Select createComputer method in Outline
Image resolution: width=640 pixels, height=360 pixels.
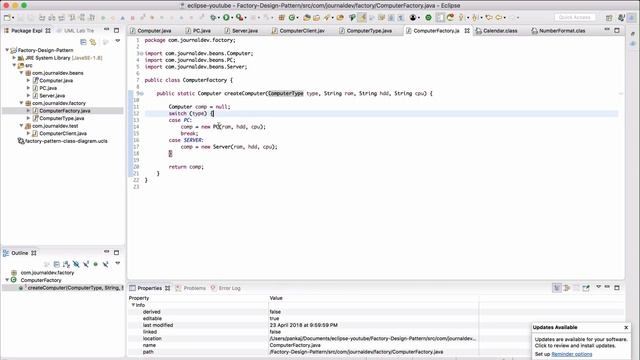tap(75, 288)
